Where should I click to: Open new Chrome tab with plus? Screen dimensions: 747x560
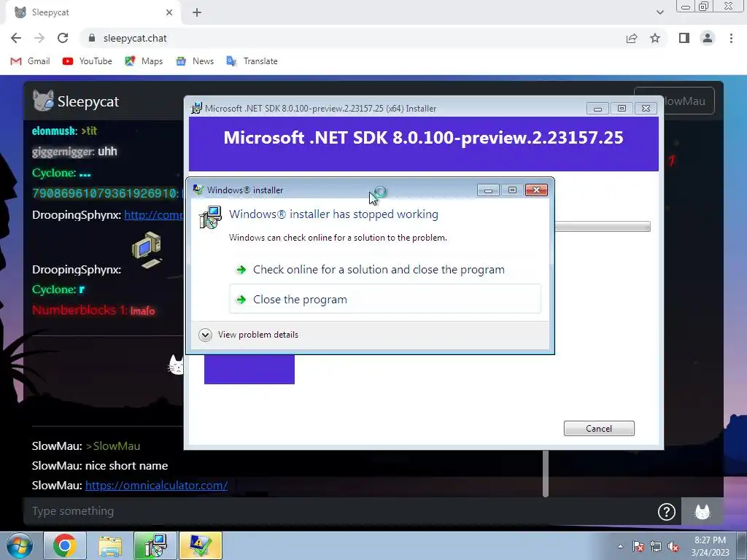click(197, 12)
